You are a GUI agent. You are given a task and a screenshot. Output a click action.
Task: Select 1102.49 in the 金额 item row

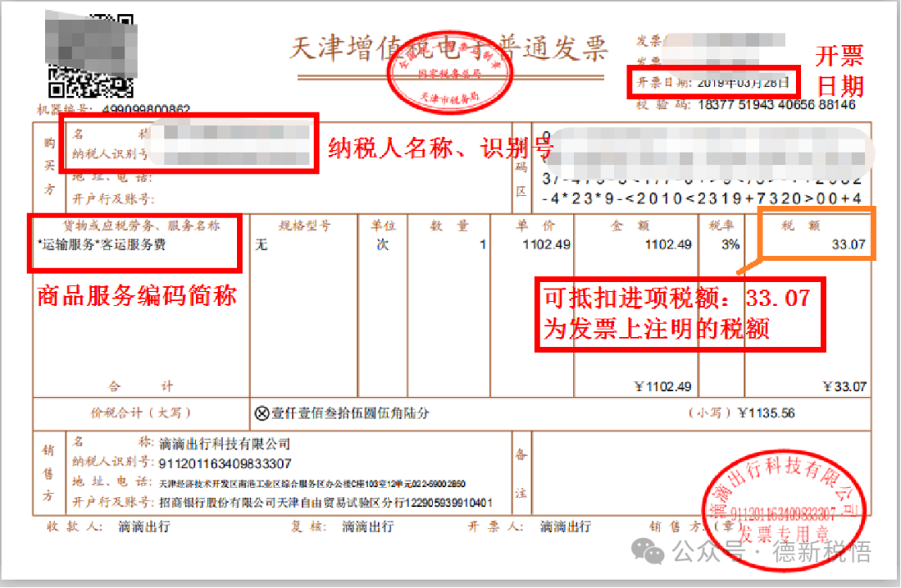tap(668, 244)
